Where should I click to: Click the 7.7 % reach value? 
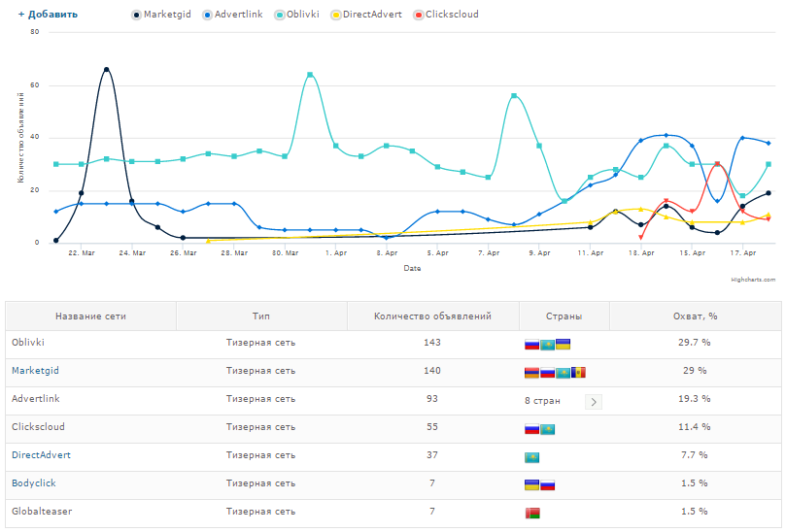[695, 455]
